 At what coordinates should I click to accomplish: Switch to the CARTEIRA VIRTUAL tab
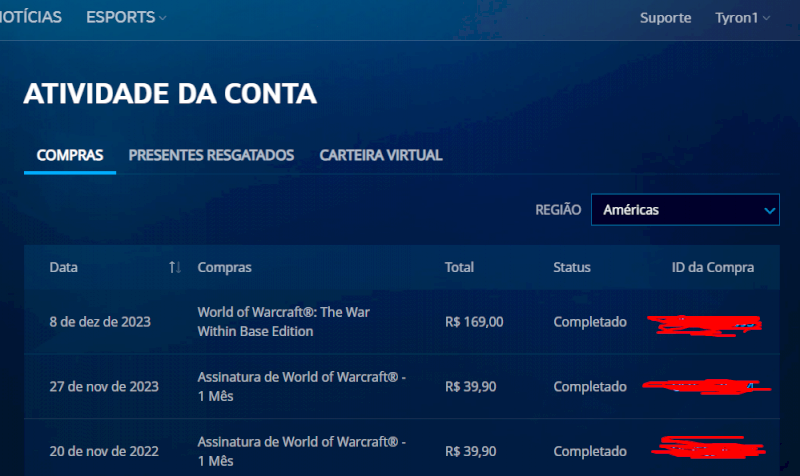click(381, 155)
